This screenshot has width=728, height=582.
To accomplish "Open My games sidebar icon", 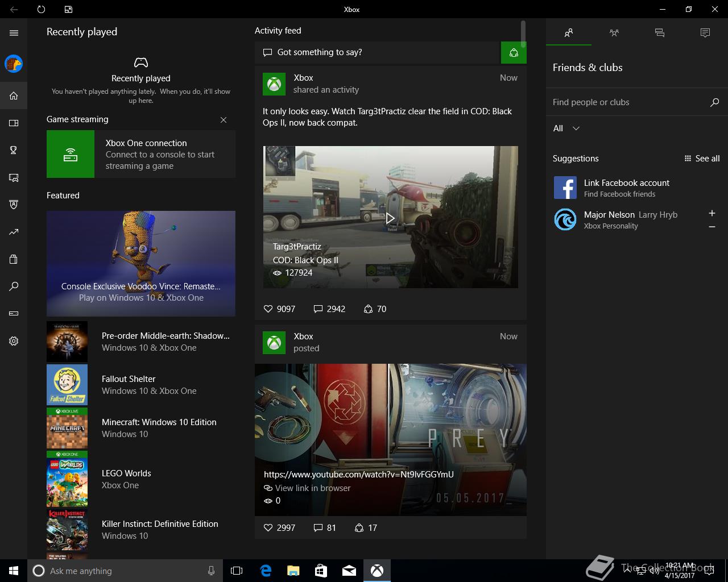I will pos(14,123).
